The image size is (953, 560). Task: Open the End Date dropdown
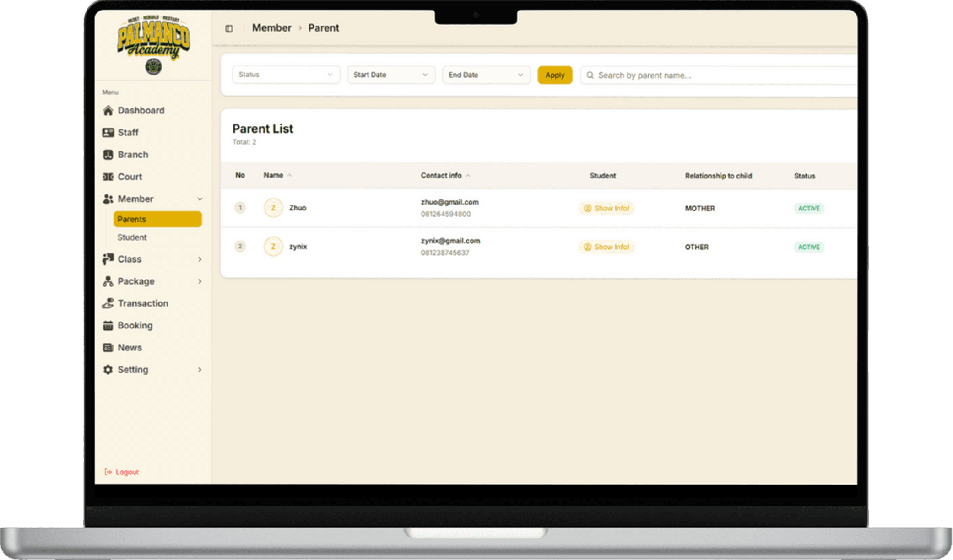tap(486, 75)
